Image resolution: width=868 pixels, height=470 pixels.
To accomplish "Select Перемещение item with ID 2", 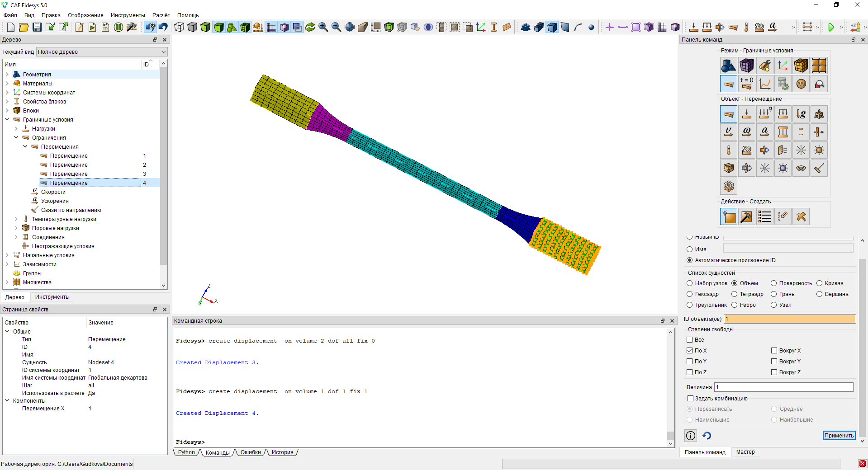I will pyautogui.click(x=69, y=165).
